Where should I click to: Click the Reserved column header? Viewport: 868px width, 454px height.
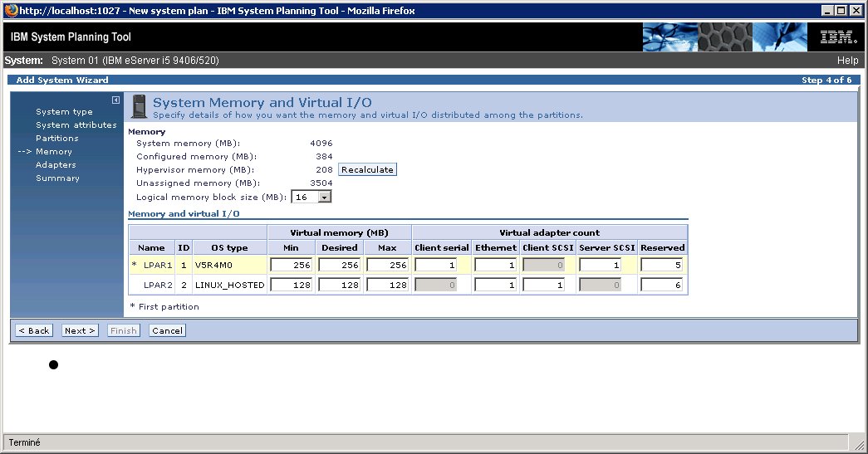pyautogui.click(x=663, y=247)
